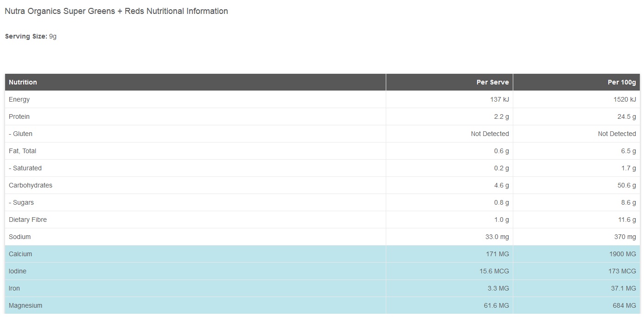This screenshot has width=644, height=317.
Task: Click the '1520 kJ' energy per 100g value
Action: (625, 99)
